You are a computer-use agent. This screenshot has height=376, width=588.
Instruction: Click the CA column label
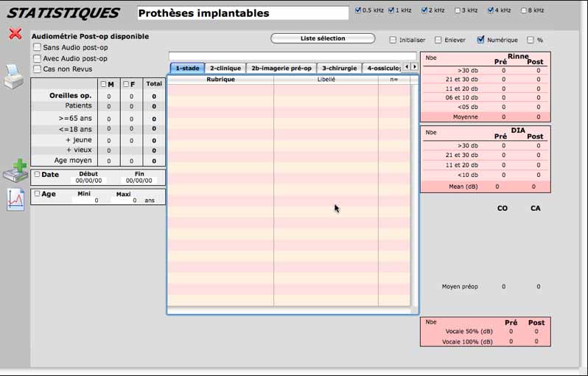536,208
